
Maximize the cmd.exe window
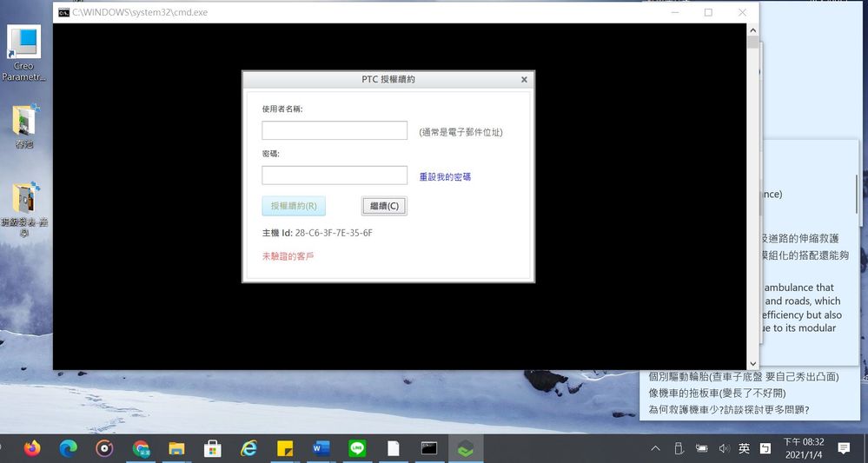tap(708, 12)
